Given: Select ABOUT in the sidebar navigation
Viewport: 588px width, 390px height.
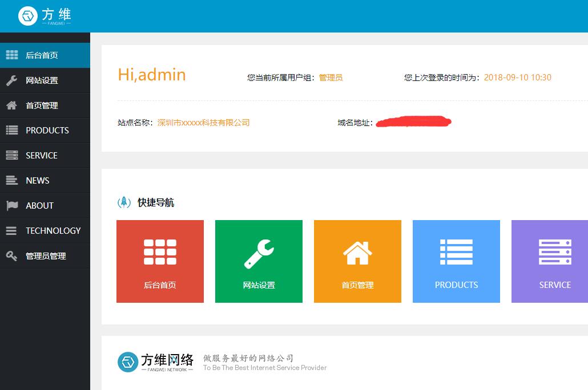Looking at the screenshot, I should (x=39, y=205).
